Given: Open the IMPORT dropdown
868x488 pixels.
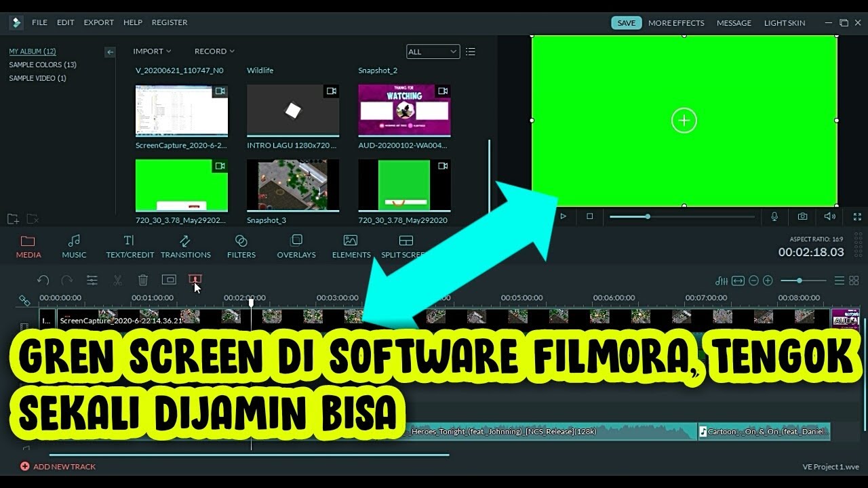Looking at the screenshot, I should (x=152, y=52).
